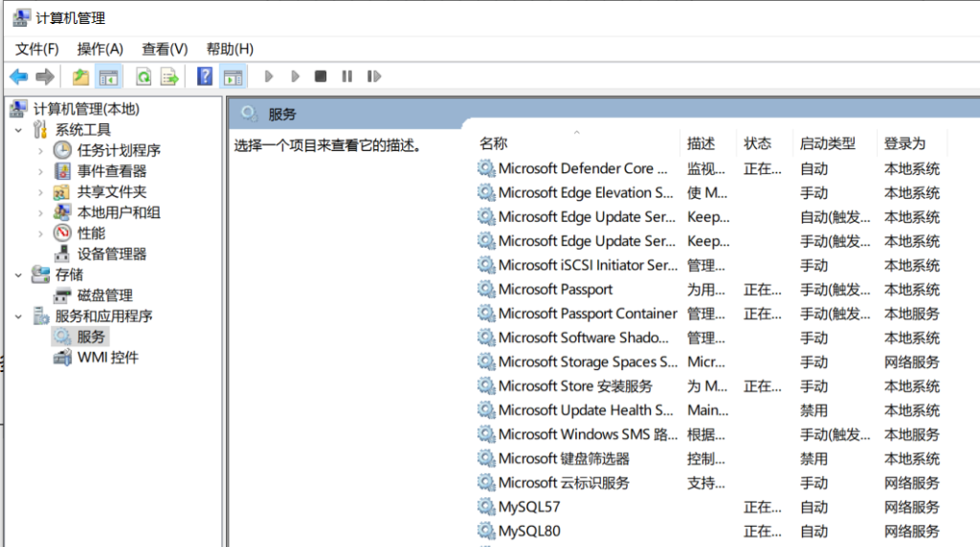Select the Microsoft Passport service

[x=709, y=289]
